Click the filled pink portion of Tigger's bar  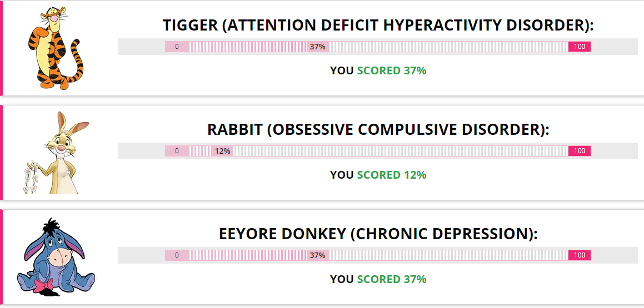pos(248,47)
